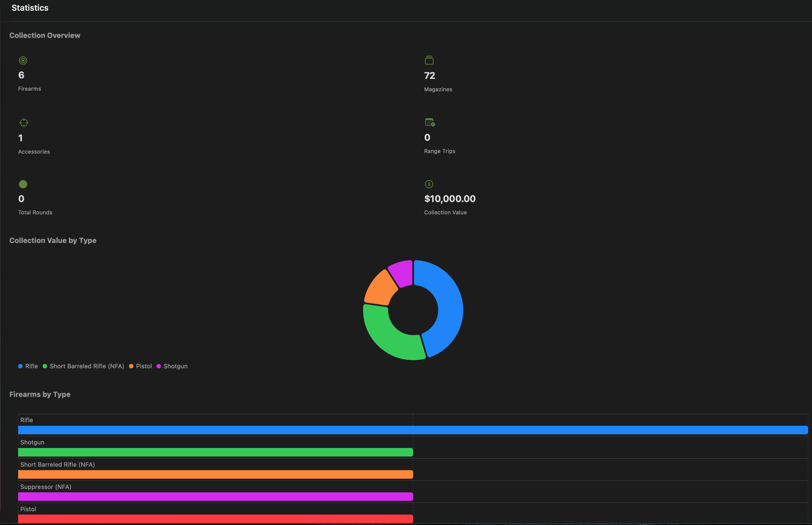Collapse the Firearms by Type section

click(40, 394)
